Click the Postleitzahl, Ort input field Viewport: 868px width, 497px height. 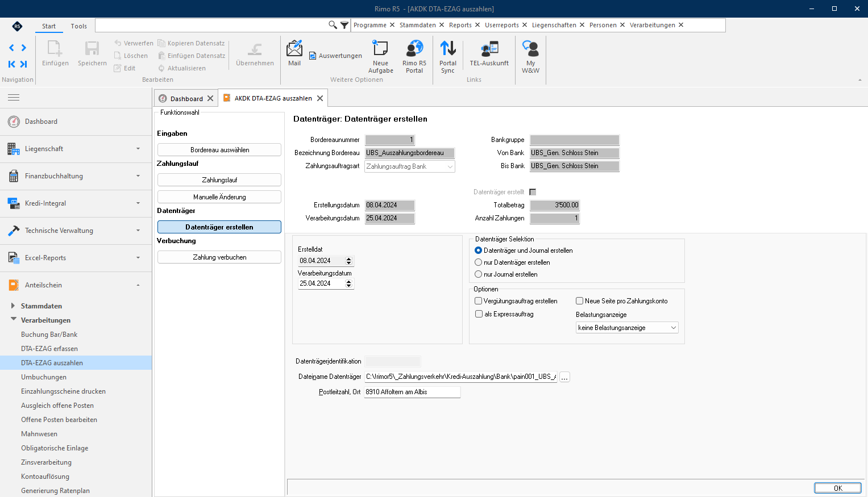(x=412, y=392)
